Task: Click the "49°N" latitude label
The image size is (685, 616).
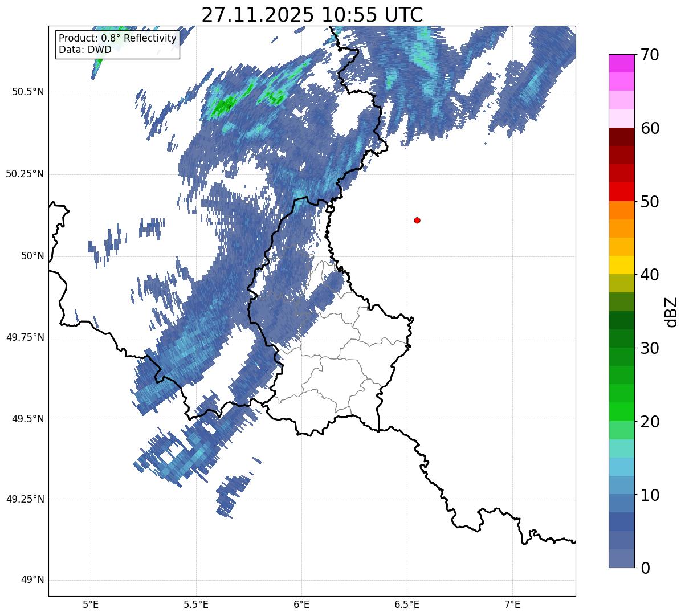Action: (32, 580)
